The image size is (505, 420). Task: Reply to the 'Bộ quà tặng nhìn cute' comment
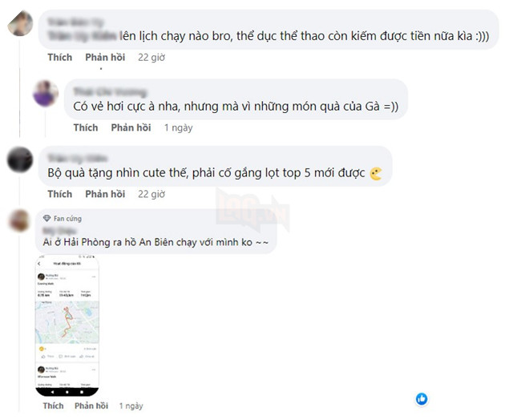tap(105, 194)
